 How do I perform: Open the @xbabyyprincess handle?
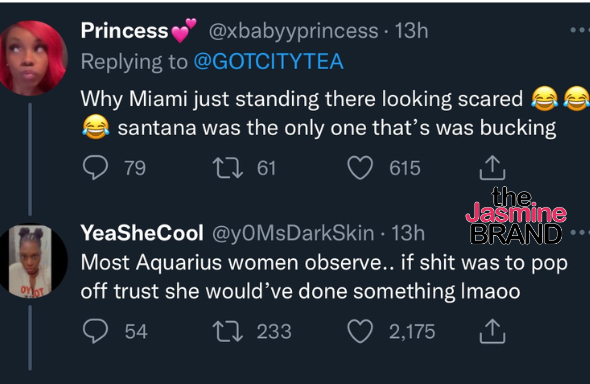tap(293, 31)
